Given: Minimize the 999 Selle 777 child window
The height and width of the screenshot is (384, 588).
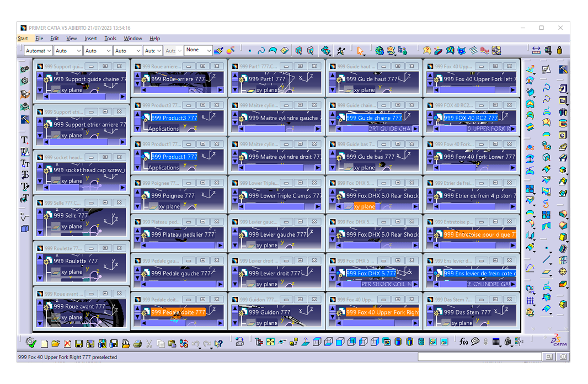Looking at the screenshot, I should 91,202.
